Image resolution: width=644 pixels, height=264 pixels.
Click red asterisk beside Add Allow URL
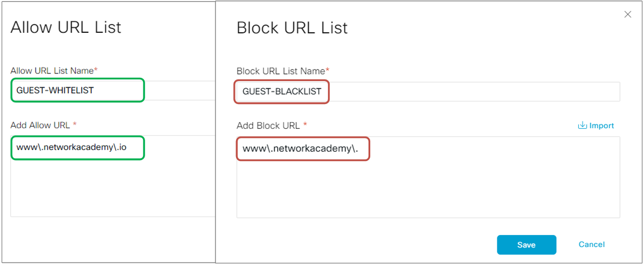pyautogui.click(x=74, y=125)
